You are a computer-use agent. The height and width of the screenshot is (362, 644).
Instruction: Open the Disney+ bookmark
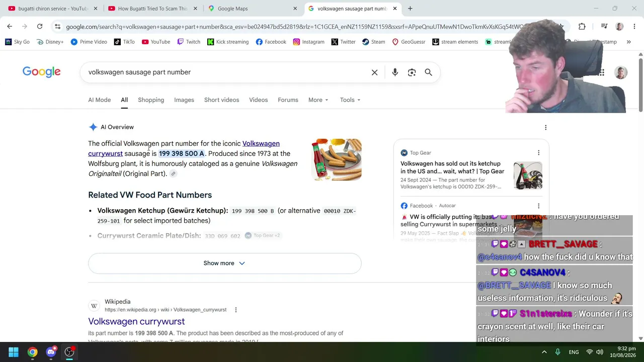click(50, 42)
